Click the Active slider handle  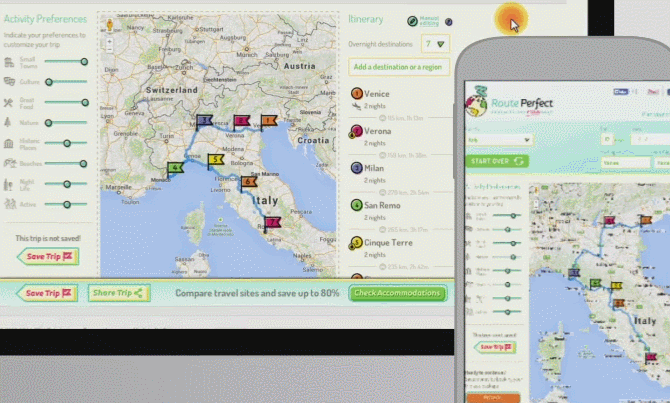pyautogui.click(x=67, y=204)
